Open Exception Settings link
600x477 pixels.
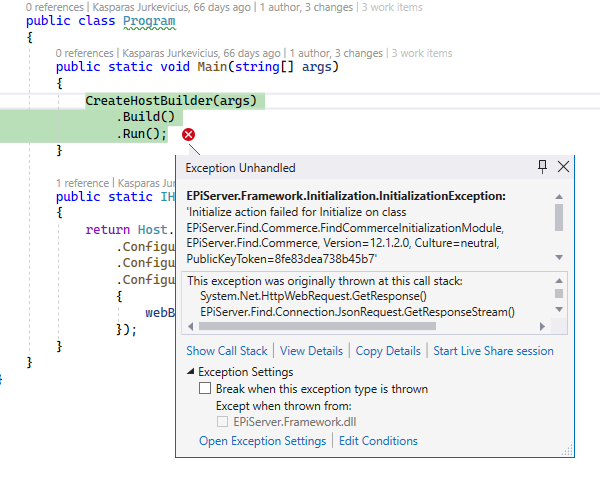point(262,441)
